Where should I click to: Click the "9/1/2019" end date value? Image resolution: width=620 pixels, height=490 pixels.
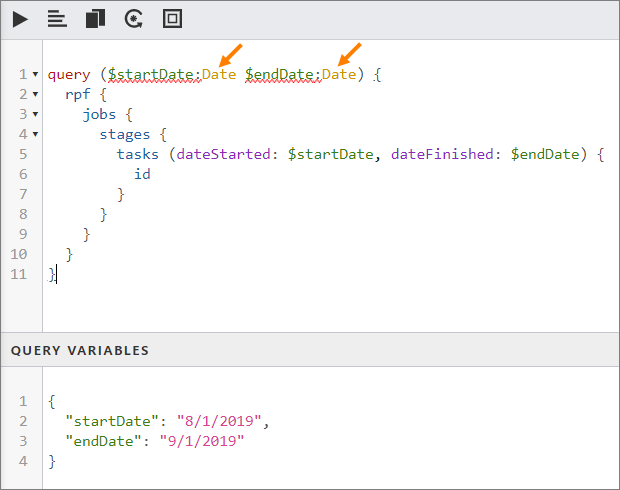point(201,441)
